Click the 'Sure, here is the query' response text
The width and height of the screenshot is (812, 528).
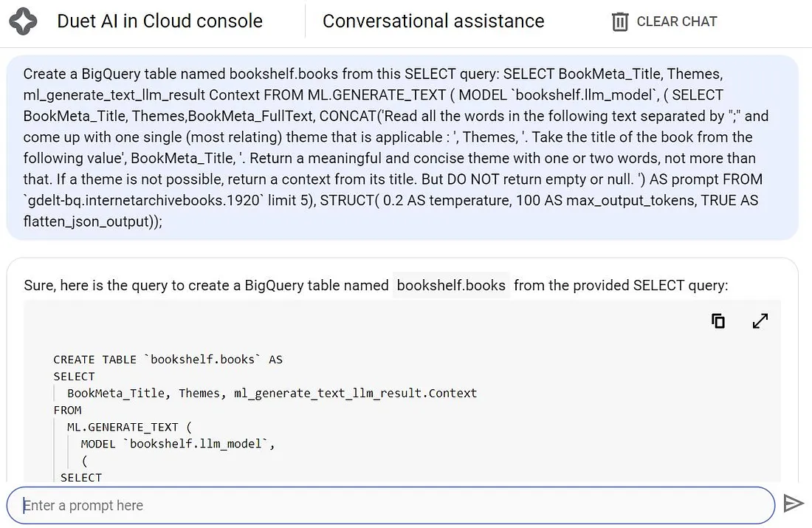(x=206, y=285)
